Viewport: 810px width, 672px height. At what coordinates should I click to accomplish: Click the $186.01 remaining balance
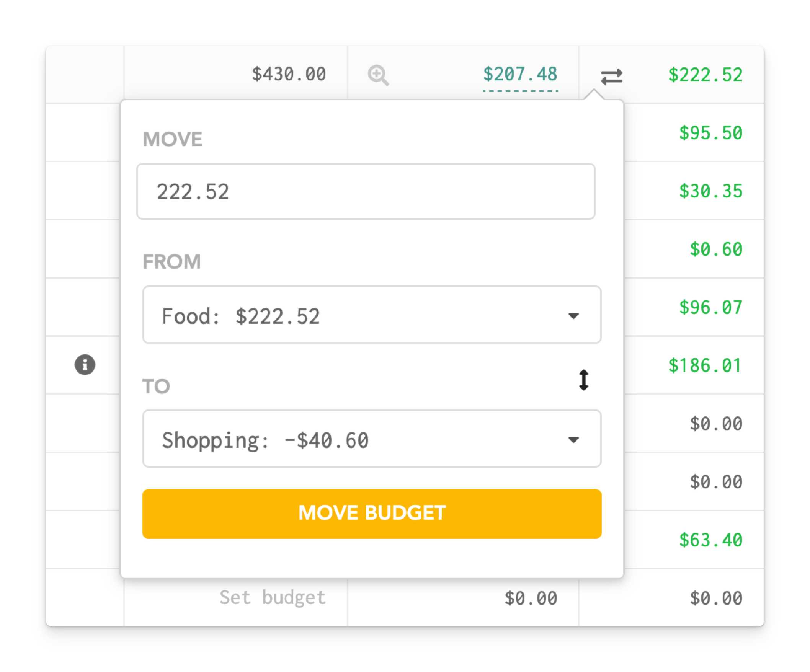[705, 365]
